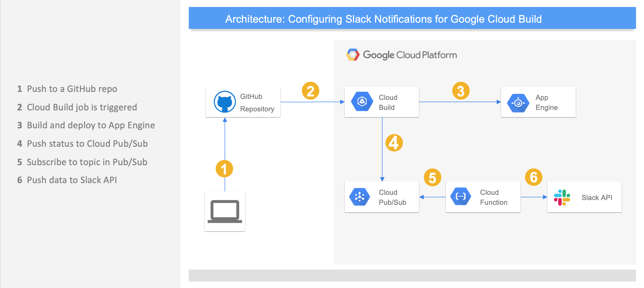
Task: Select the yellow step 4 circle
Action: (394, 143)
